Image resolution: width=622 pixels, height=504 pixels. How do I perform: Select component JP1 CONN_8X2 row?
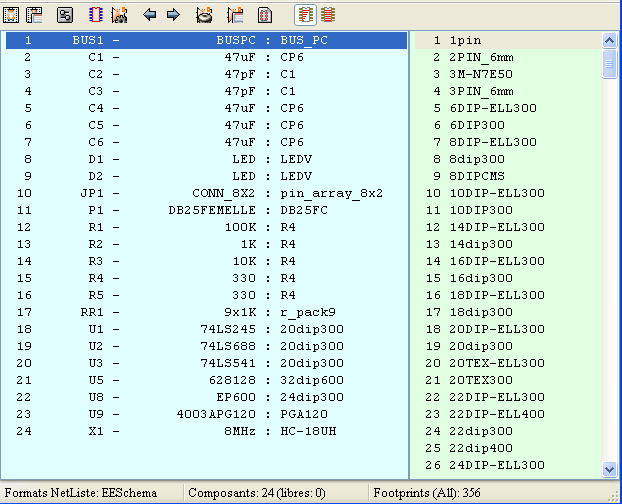pos(206,194)
